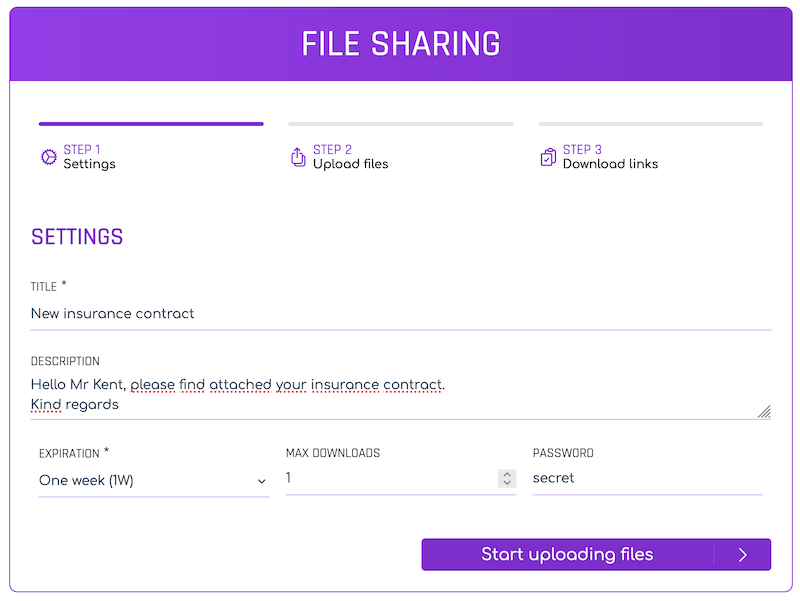Screen dimensions: 800x601
Task: Click inside the Description text area
Action: click(401, 395)
